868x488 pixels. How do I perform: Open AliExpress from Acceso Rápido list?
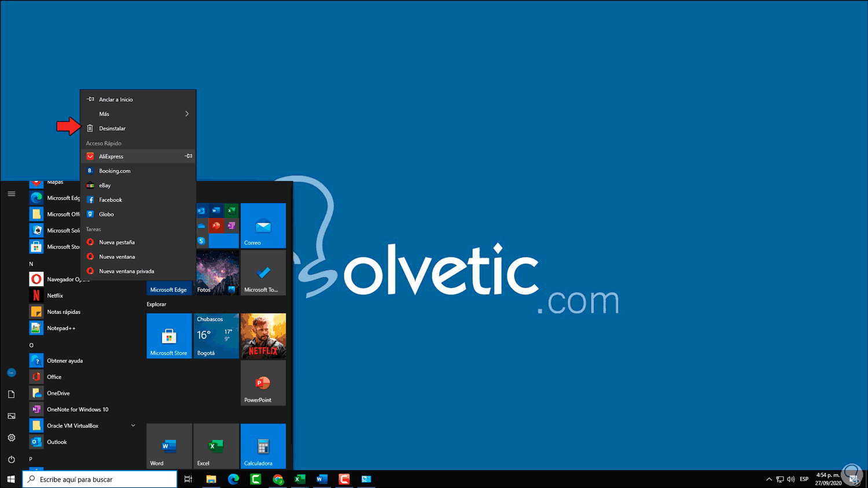tap(138, 156)
